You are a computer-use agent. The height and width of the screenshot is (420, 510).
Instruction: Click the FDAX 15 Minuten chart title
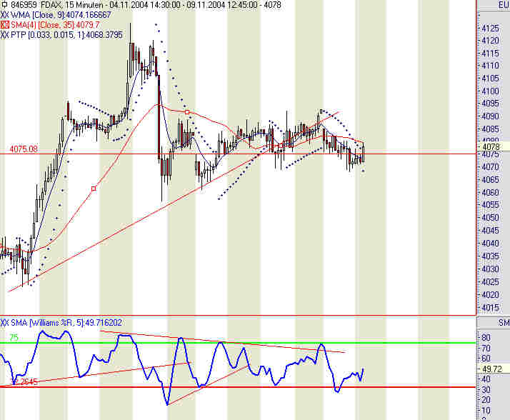(146, 5)
